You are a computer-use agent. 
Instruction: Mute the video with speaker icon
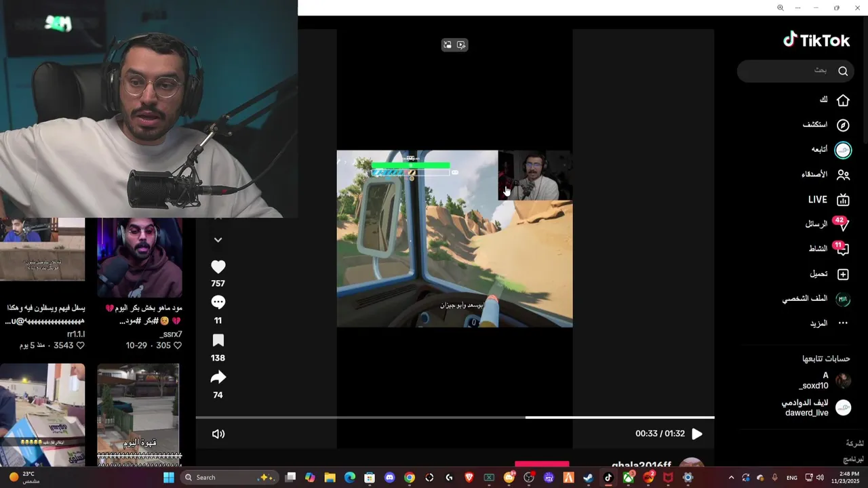tap(218, 434)
